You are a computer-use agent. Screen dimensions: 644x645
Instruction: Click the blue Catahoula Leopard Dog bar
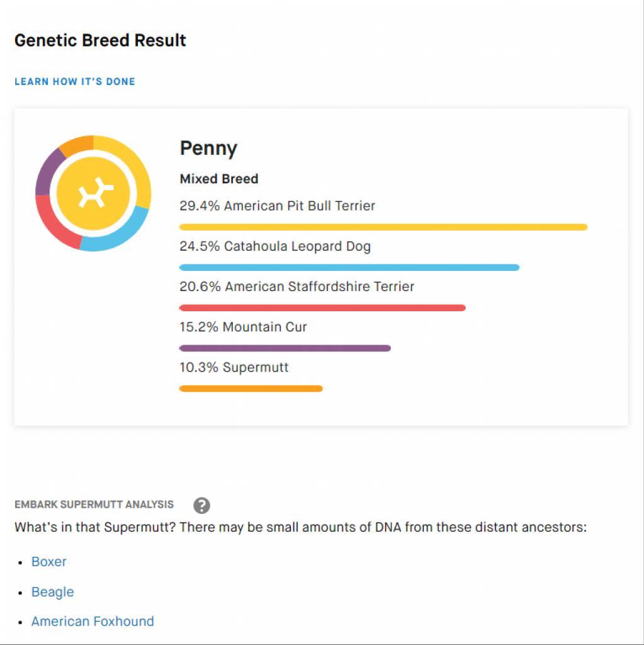[x=349, y=267]
